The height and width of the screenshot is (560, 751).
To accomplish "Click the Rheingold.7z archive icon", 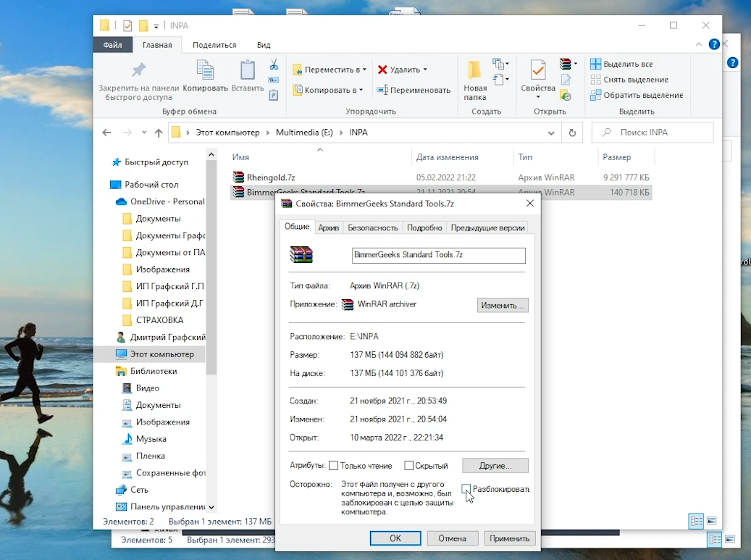I will pos(238,177).
